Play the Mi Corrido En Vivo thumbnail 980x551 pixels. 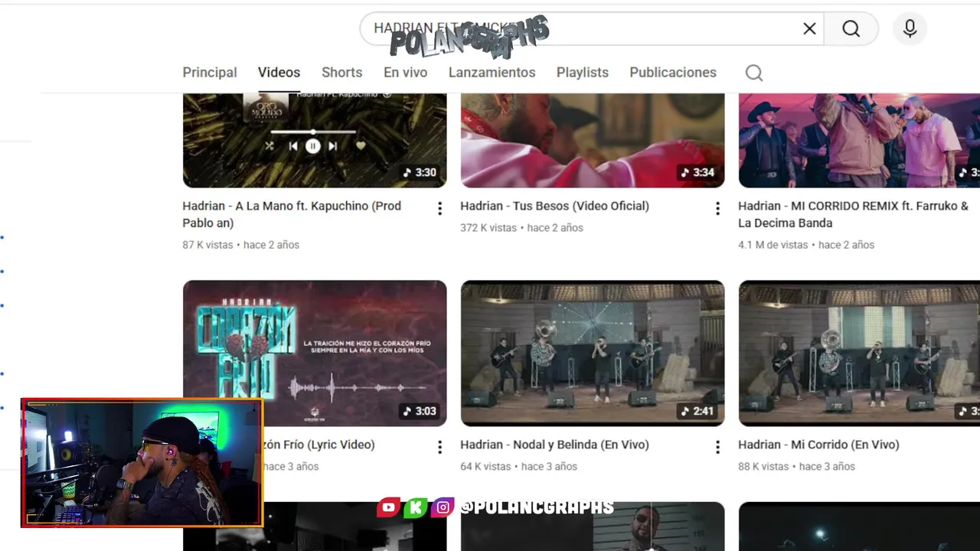coord(859,353)
